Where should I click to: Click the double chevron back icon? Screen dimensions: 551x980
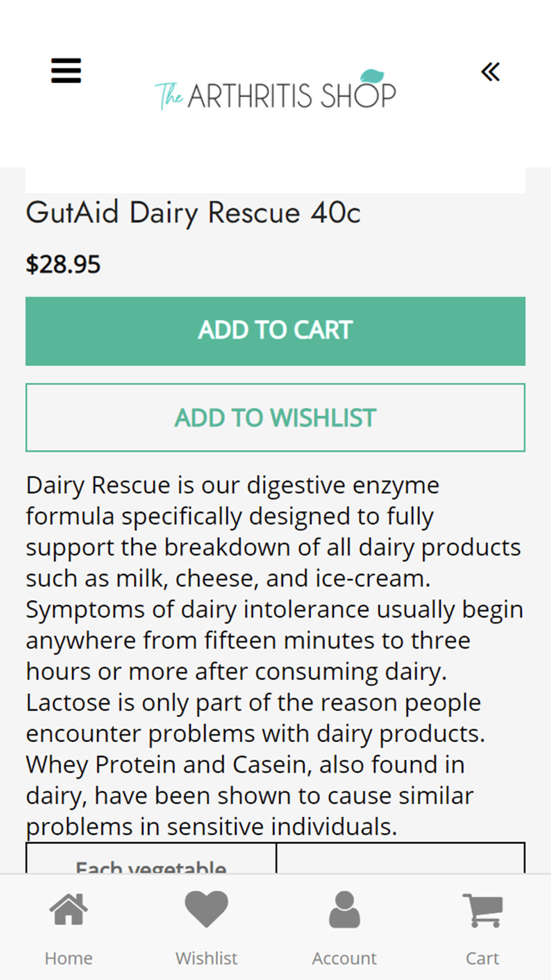tap(490, 72)
